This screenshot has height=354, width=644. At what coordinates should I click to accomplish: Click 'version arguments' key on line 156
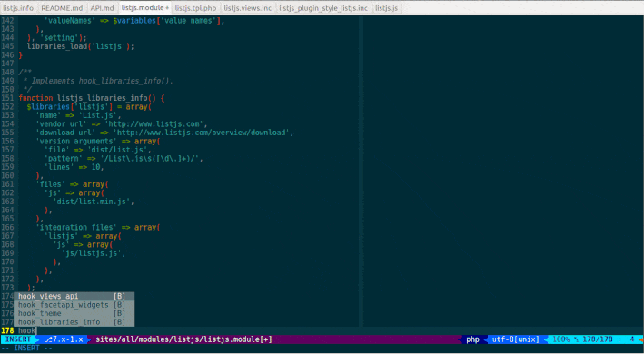tap(76, 141)
